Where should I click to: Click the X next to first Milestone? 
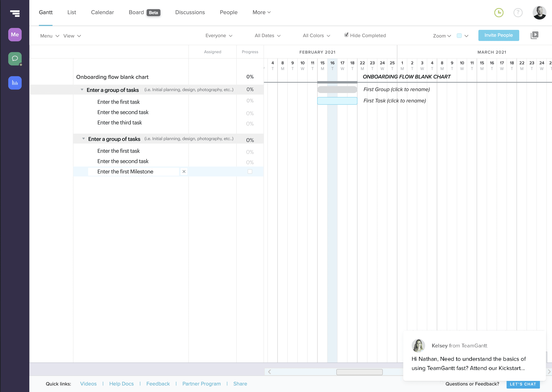[184, 171]
